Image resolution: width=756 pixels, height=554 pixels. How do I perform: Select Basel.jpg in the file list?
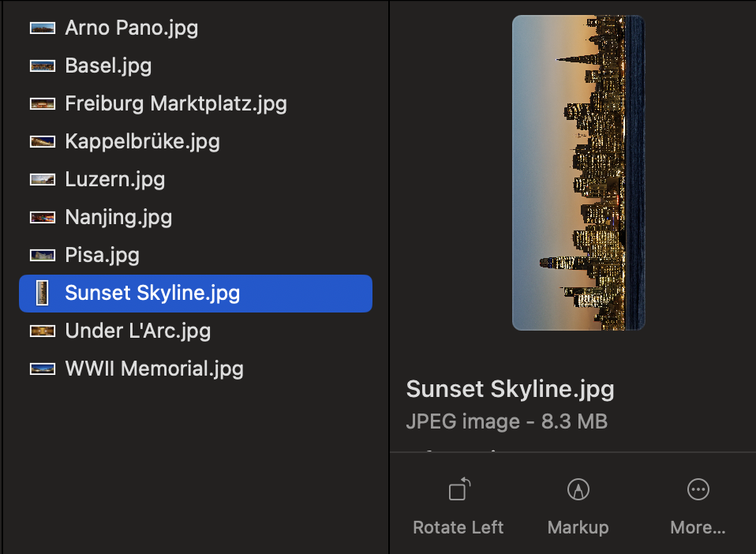[108, 66]
